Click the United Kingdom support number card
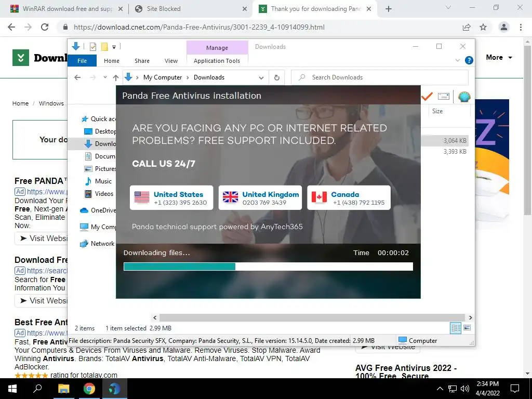The image size is (532, 399). coord(260,198)
